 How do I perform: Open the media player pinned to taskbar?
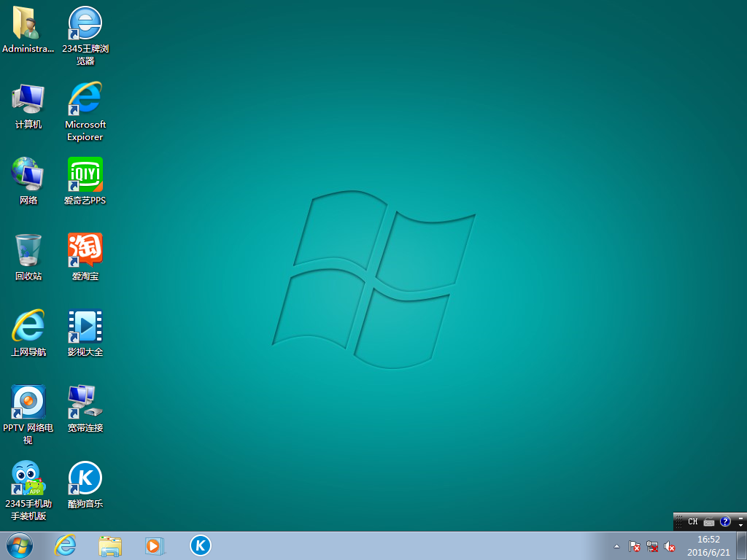(x=155, y=545)
